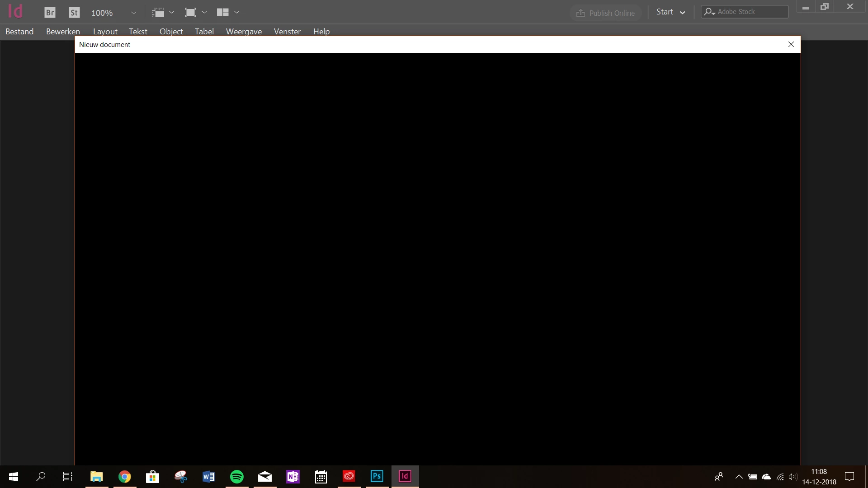868x488 pixels.
Task: Expand the 100% zoom level dropdown
Action: pyautogui.click(x=133, y=13)
